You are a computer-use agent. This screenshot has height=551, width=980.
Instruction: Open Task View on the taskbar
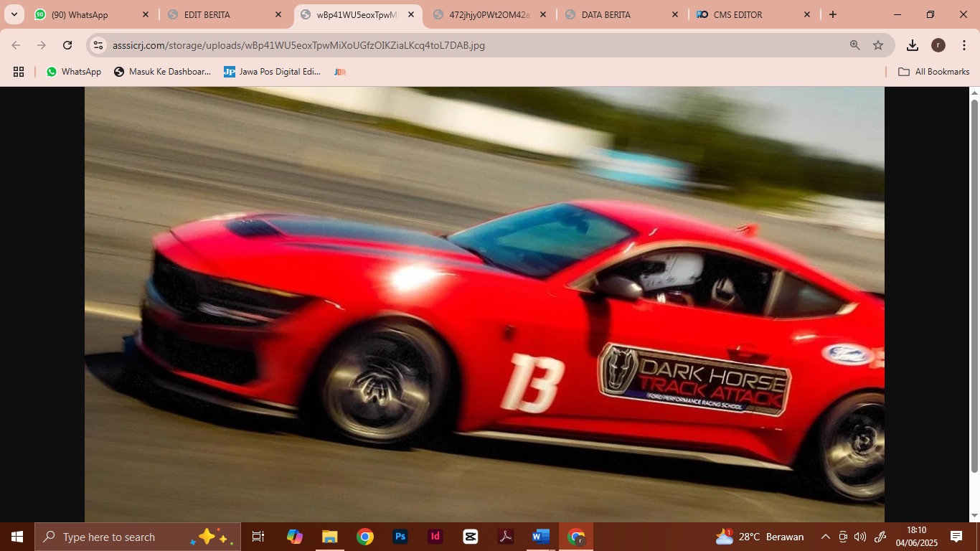(258, 537)
